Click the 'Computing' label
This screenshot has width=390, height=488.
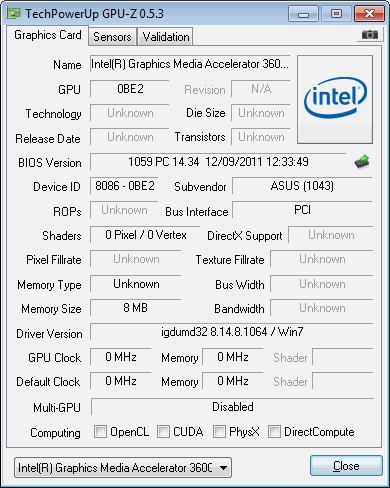55,433
